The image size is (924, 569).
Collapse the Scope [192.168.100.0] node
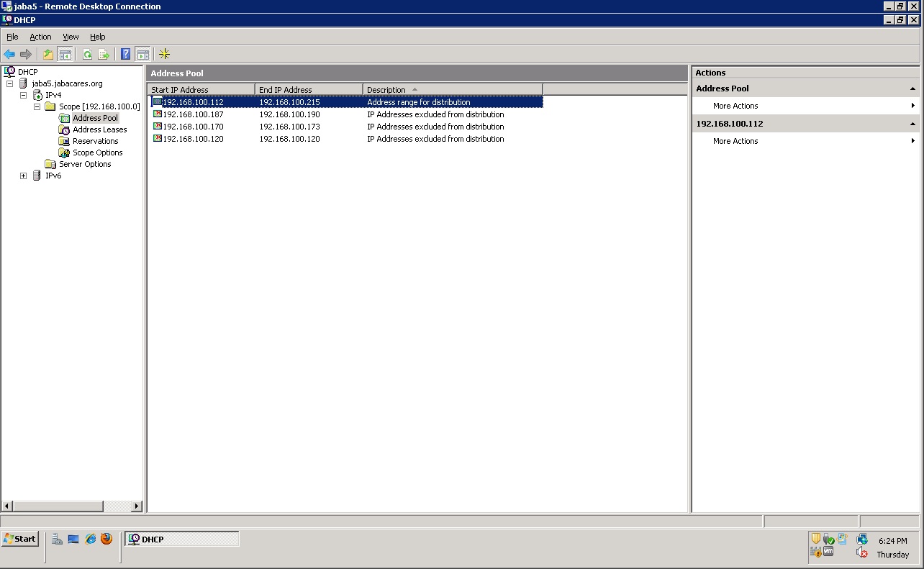(37, 106)
